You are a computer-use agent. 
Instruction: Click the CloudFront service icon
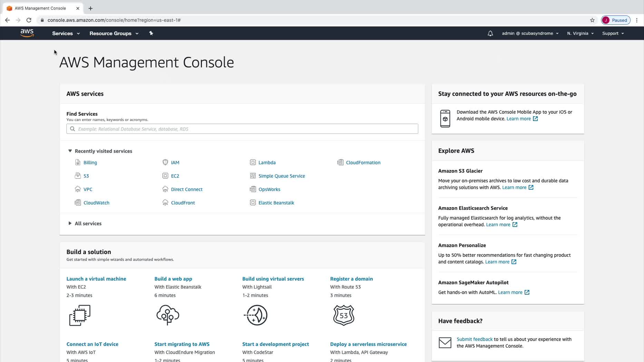click(165, 203)
